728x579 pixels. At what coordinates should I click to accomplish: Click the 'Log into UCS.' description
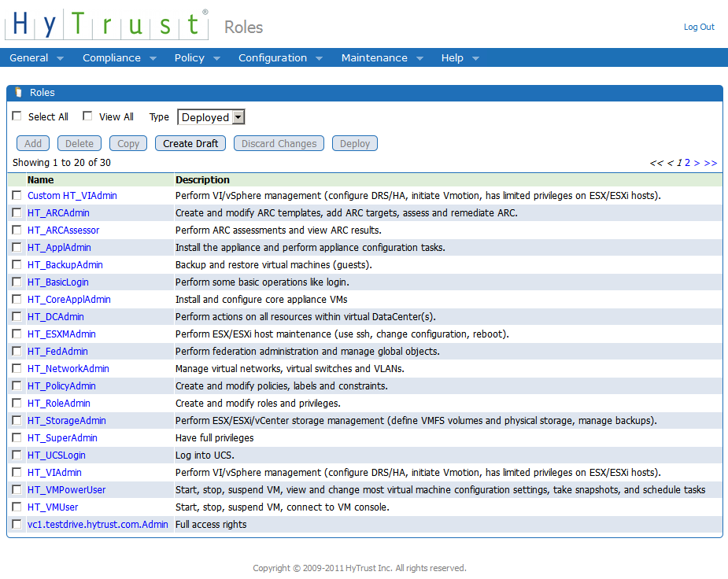tap(205, 455)
